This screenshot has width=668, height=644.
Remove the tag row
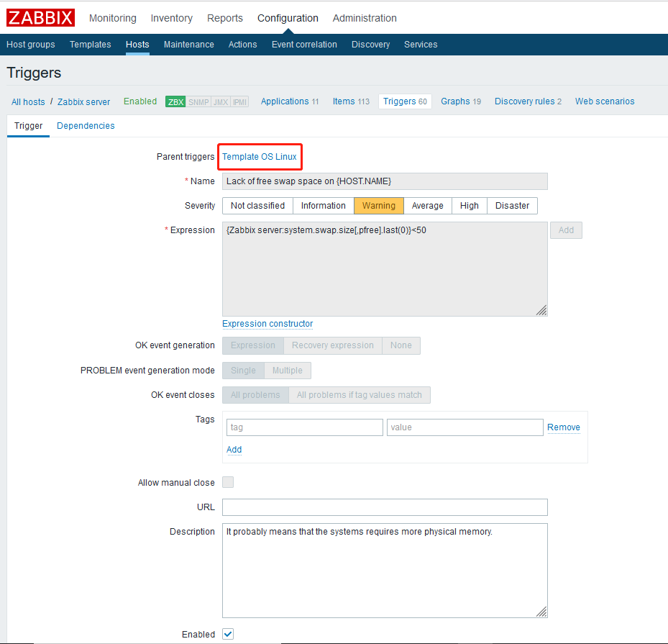[x=564, y=427]
